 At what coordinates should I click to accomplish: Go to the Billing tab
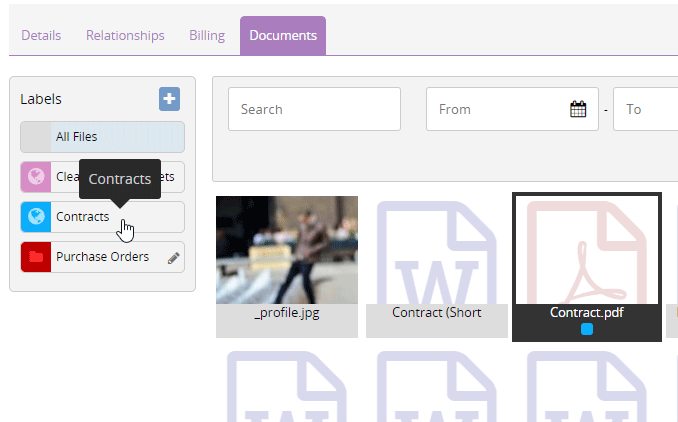pos(207,35)
